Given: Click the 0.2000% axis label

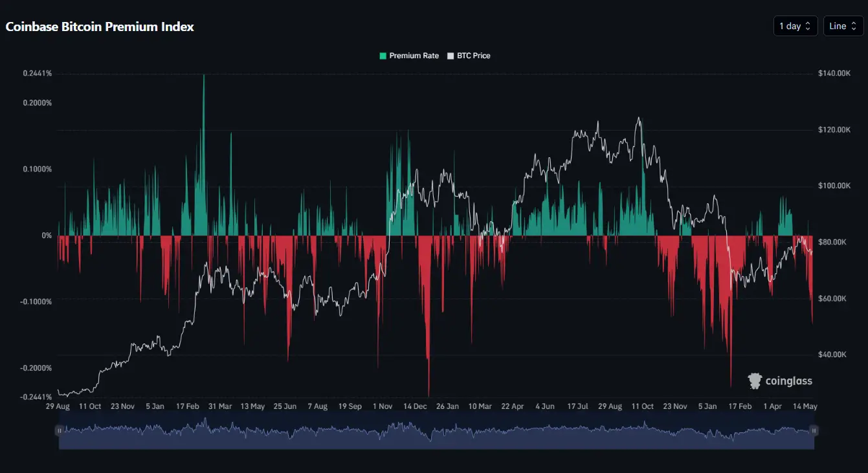Looking at the screenshot, I should click(38, 103).
